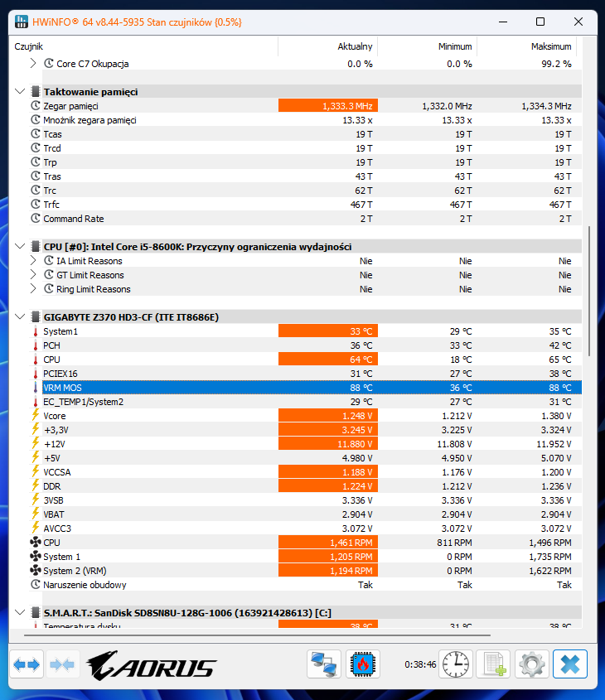Select the Tcas timing row
The image size is (605, 700).
[x=306, y=134]
